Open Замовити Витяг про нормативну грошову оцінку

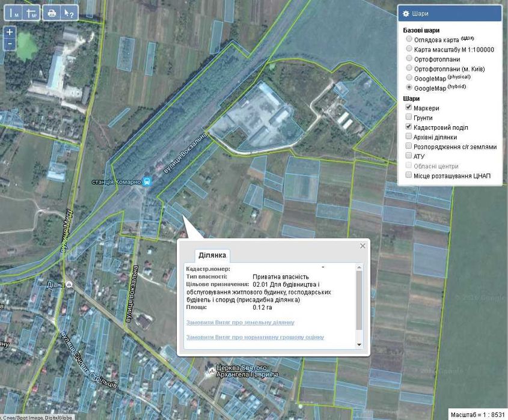tap(256, 337)
